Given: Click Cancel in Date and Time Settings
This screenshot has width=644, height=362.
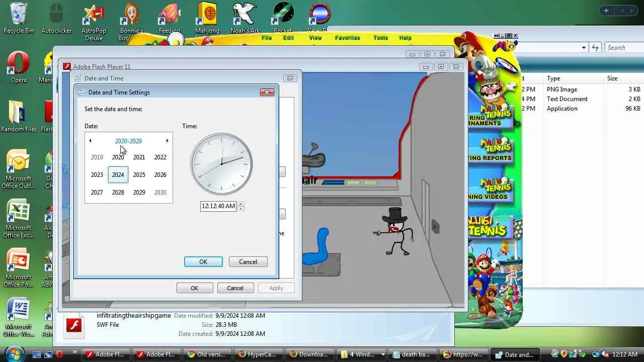Looking at the screenshot, I should click(248, 261).
